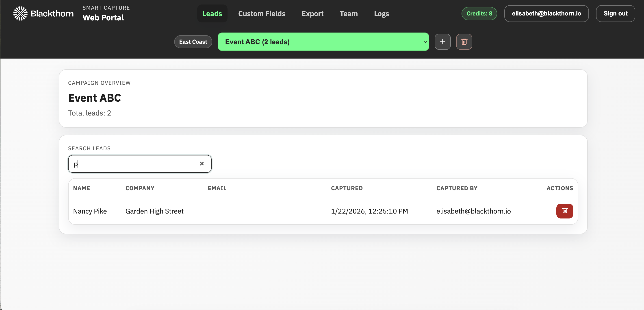Click the campaign delete trash icon

tap(464, 41)
